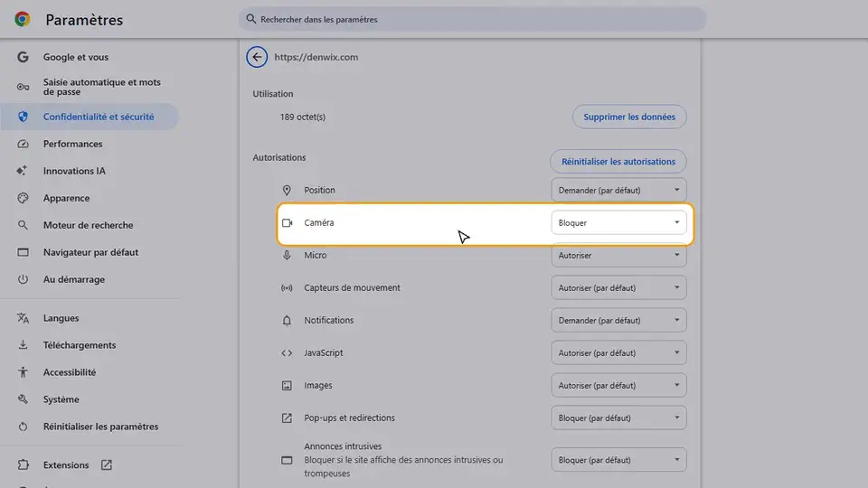The width and height of the screenshot is (868, 488).
Task: Click the JavaScript code brackets icon
Action: pyautogui.click(x=287, y=353)
